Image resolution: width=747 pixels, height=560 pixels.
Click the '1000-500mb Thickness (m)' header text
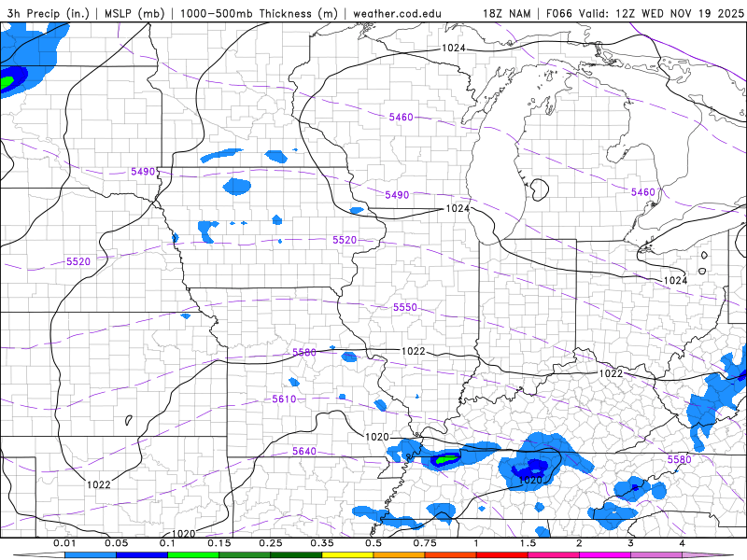(259, 13)
